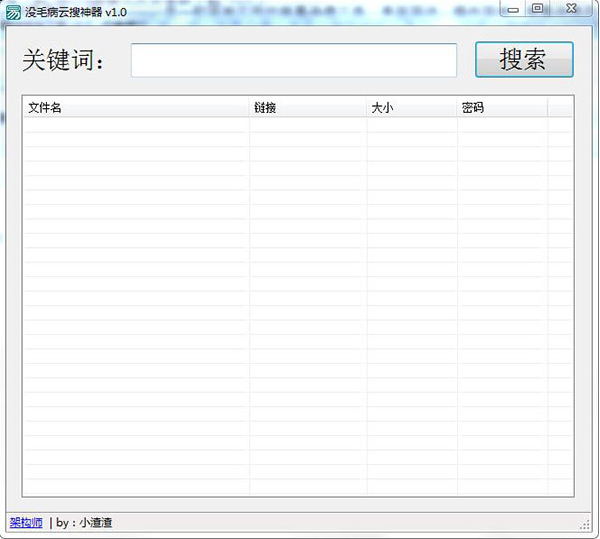Click the by: 小渣渣 author text
The image size is (600, 539).
coord(91,523)
